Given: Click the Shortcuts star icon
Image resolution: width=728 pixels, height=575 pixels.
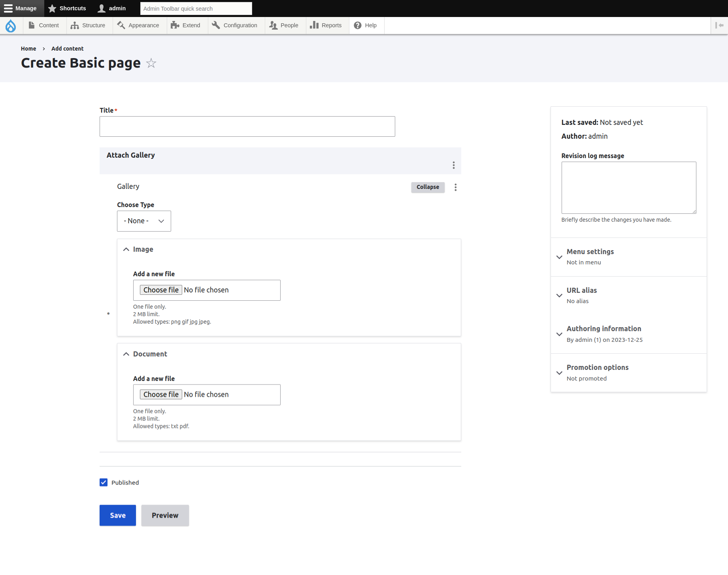Looking at the screenshot, I should 52,8.
